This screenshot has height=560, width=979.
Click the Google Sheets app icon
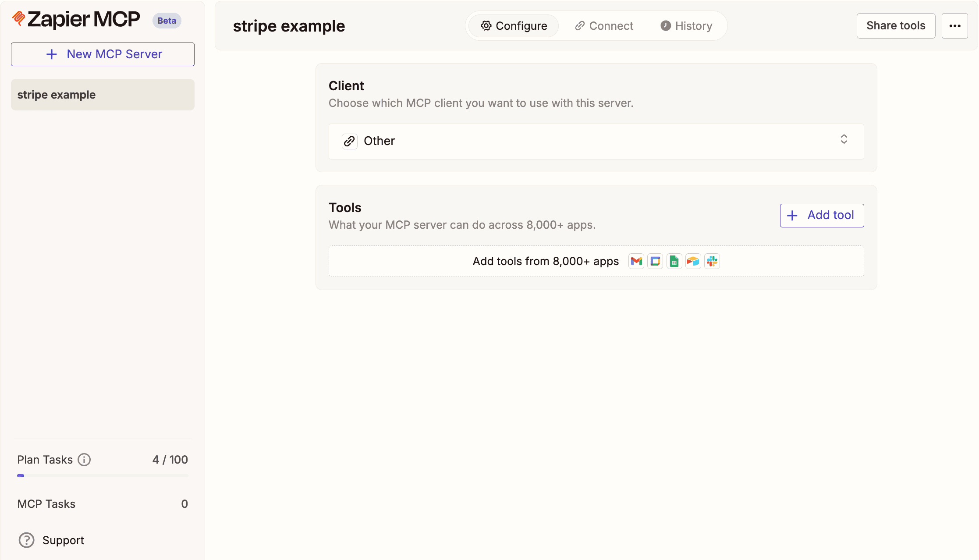(x=674, y=262)
